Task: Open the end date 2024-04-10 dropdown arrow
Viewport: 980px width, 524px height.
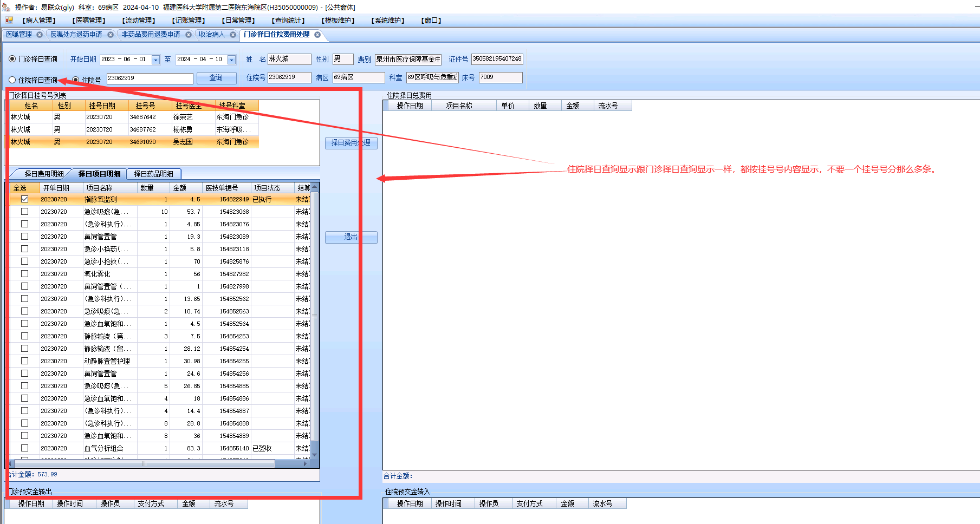Action: click(x=231, y=60)
